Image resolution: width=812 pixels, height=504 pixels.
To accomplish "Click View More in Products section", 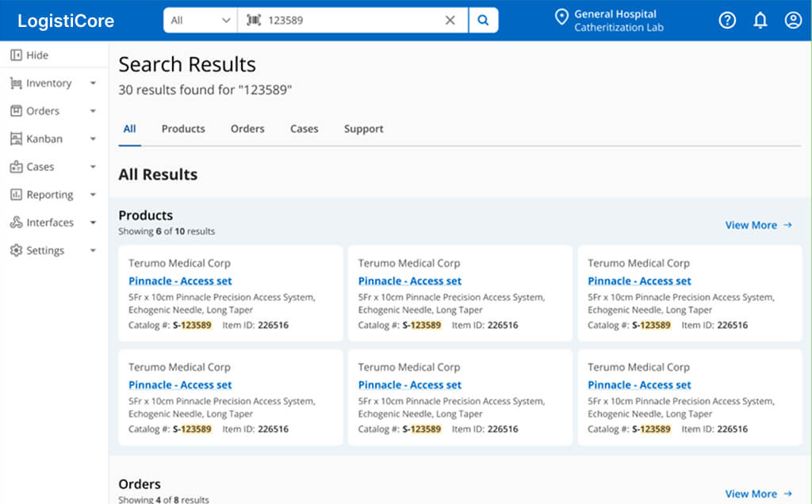I will (758, 225).
